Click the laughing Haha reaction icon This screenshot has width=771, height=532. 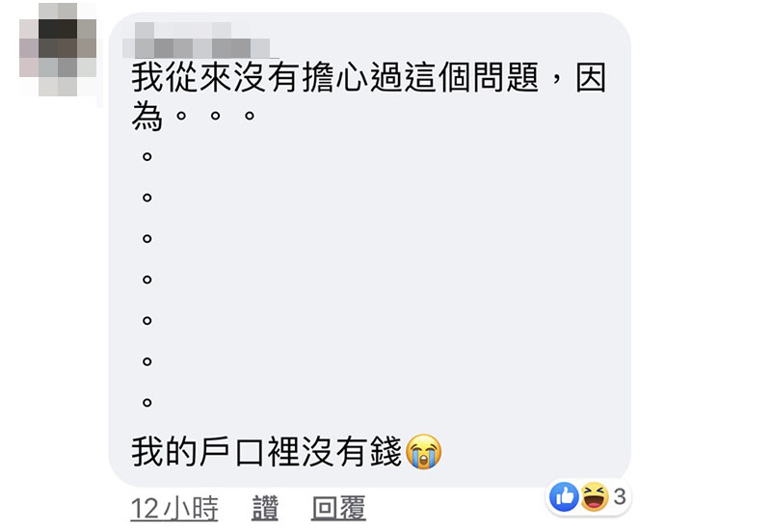[595, 496]
